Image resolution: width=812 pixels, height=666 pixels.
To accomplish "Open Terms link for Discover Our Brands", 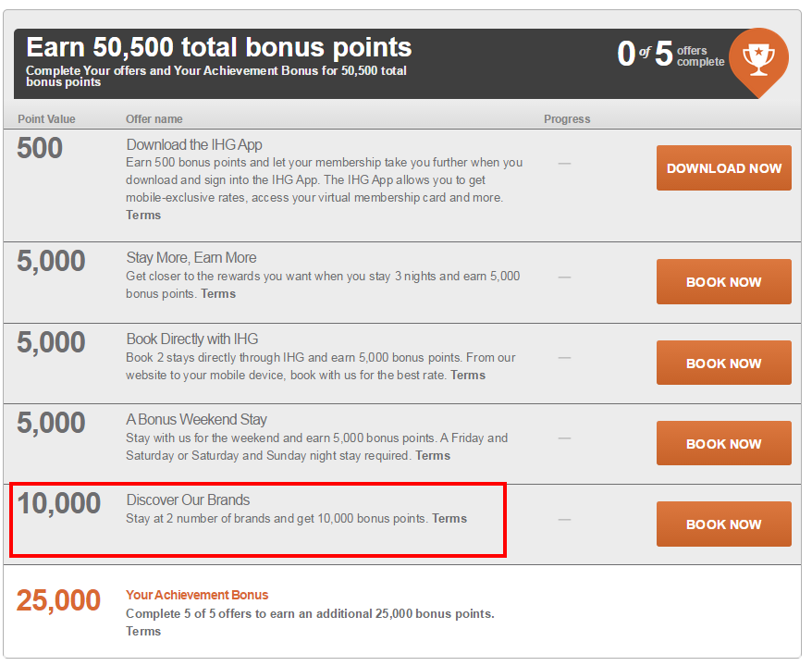I will pyautogui.click(x=449, y=518).
